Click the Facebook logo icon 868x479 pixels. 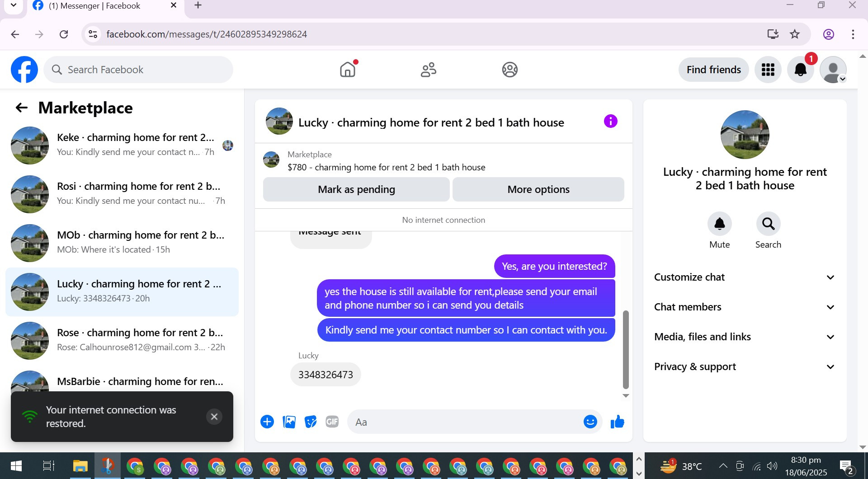click(x=24, y=70)
